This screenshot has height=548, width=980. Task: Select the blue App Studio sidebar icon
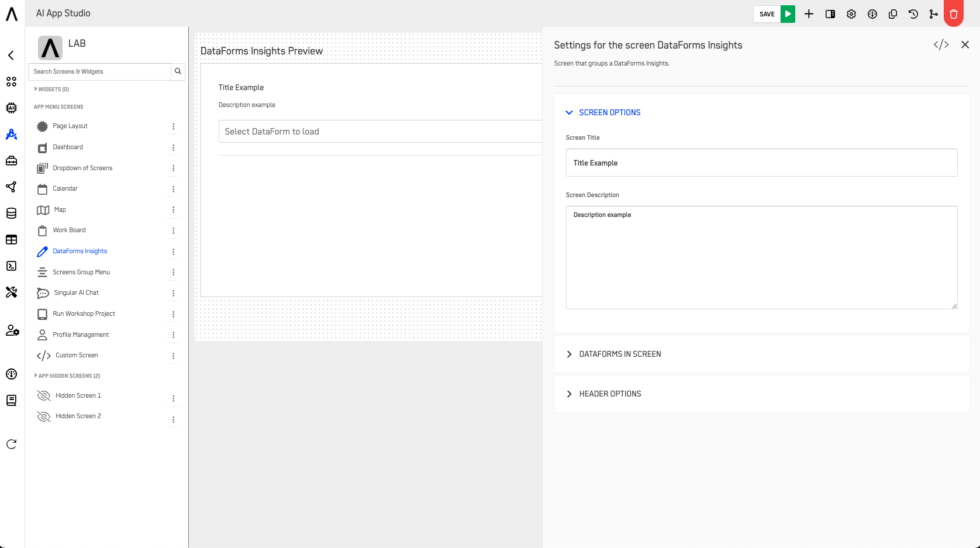pos(11,135)
